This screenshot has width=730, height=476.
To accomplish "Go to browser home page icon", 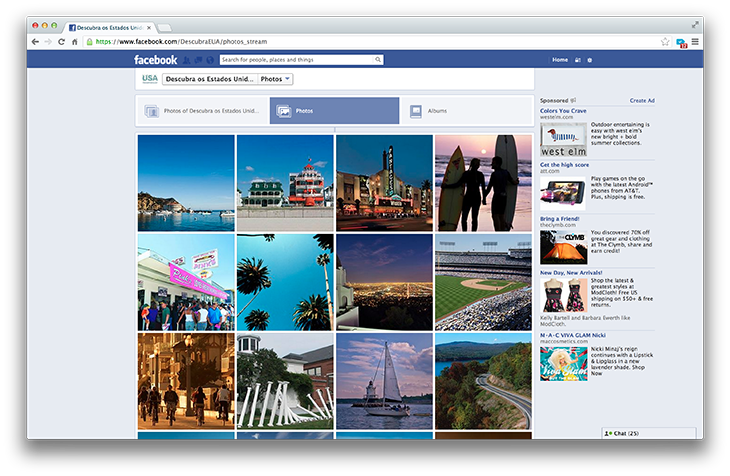I will pos(74,42).
